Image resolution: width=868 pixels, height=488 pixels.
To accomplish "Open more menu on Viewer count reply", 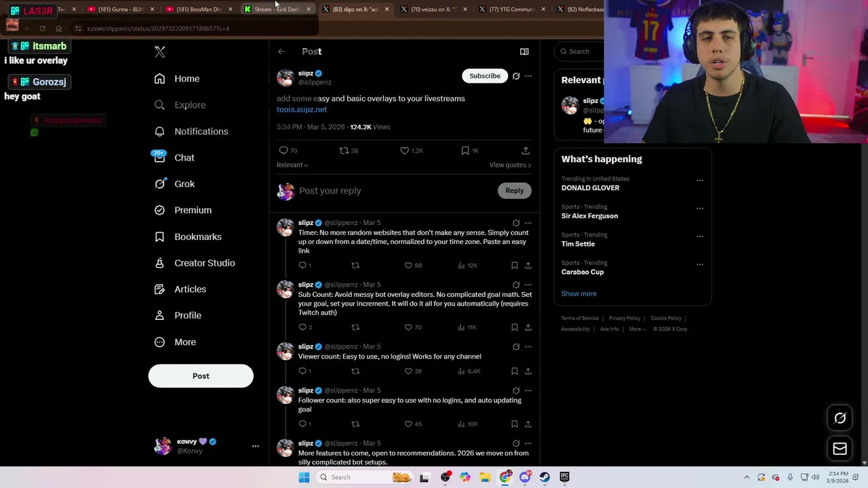I will (528, 346).
